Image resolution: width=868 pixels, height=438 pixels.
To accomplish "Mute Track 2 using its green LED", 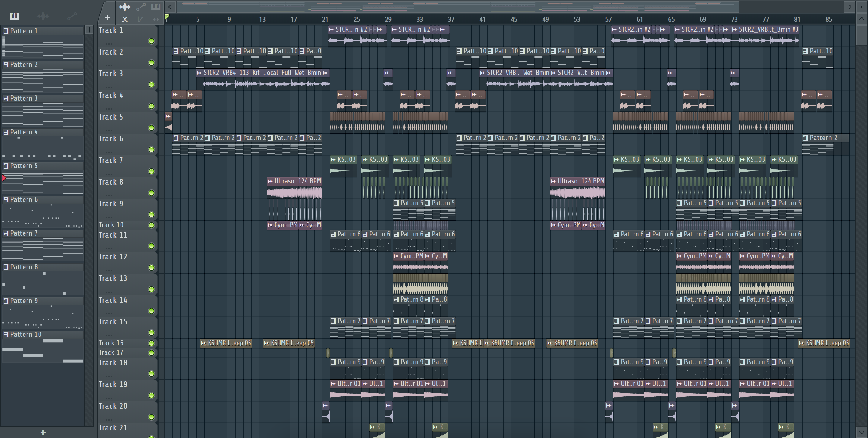I will click(x=152, y=63).
